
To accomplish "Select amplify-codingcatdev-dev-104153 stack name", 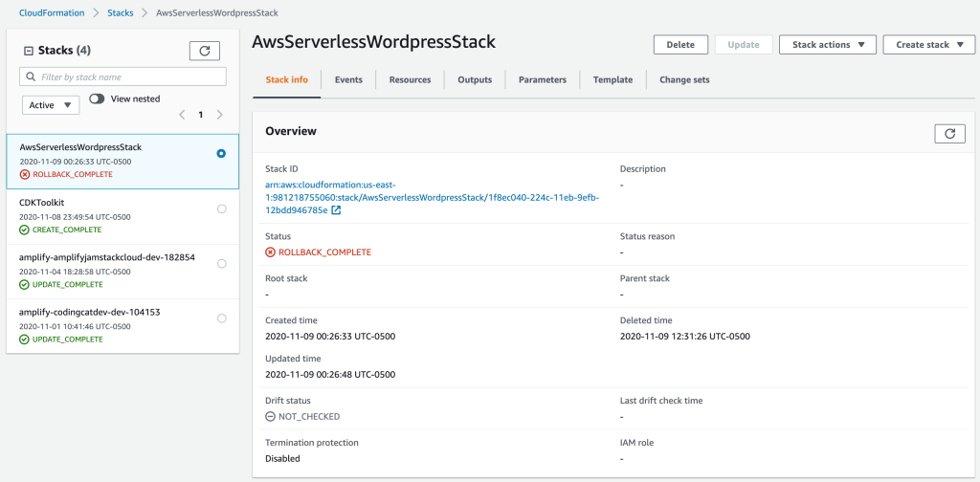I will pyautogui.click(x=90, y=312).
